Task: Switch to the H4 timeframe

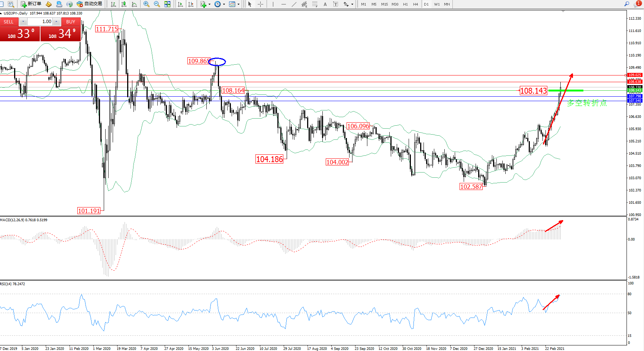Action: (415, 4)
